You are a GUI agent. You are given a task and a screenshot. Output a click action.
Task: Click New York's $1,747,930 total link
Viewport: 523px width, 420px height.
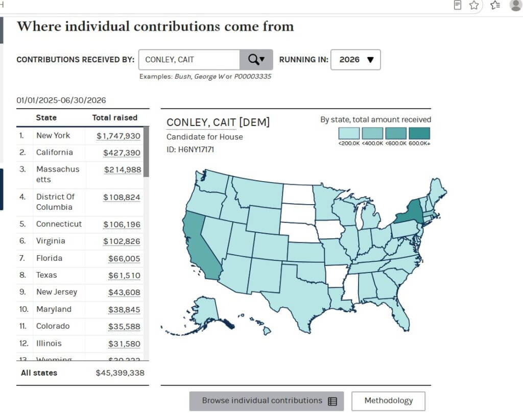118,136
